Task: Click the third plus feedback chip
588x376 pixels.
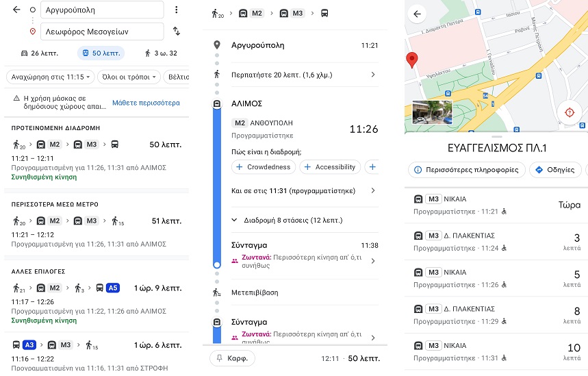Action: [x=372, y=167]
